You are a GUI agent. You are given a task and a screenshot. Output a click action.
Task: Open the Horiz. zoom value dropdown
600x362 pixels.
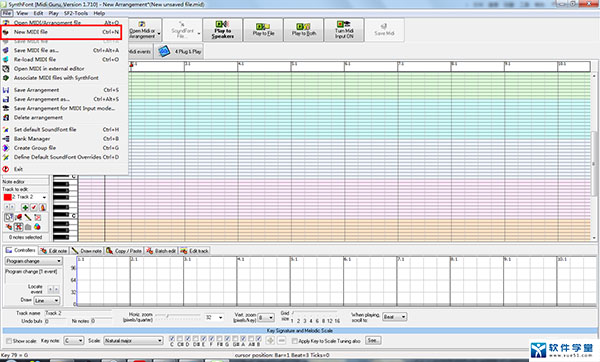221,318
